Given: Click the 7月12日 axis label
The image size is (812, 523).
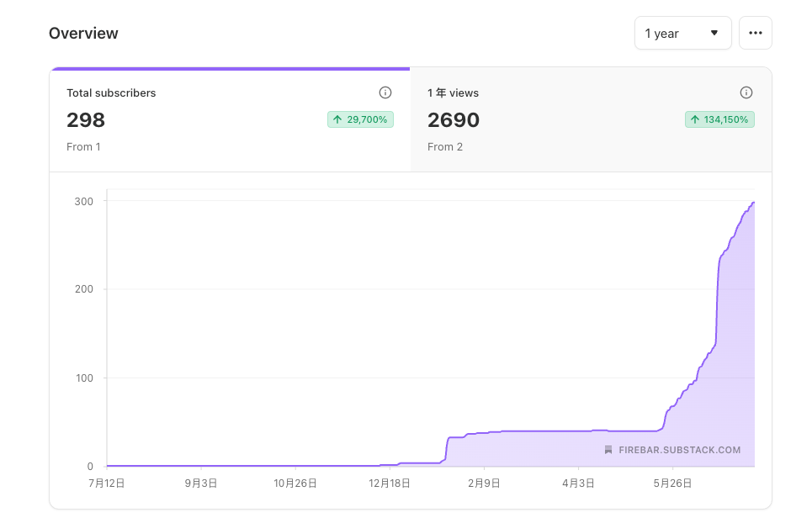Looking at the screenshot, I should 107,483.
